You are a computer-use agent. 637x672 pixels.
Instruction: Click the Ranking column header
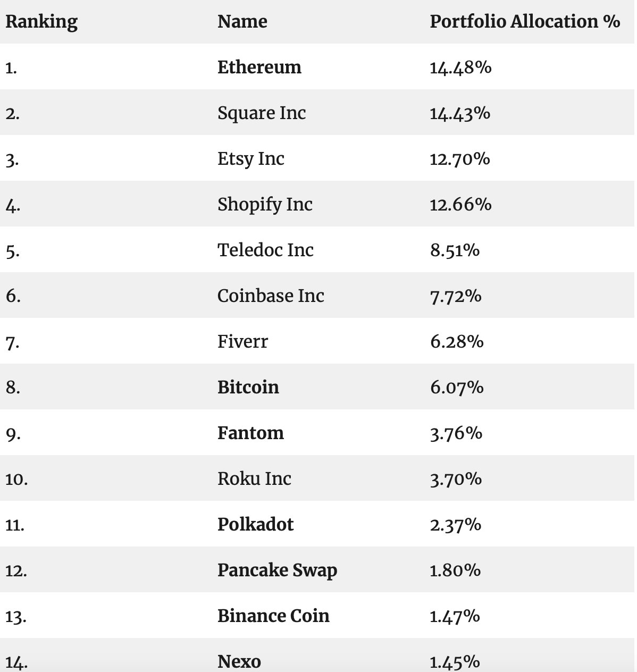pos(41,22)
